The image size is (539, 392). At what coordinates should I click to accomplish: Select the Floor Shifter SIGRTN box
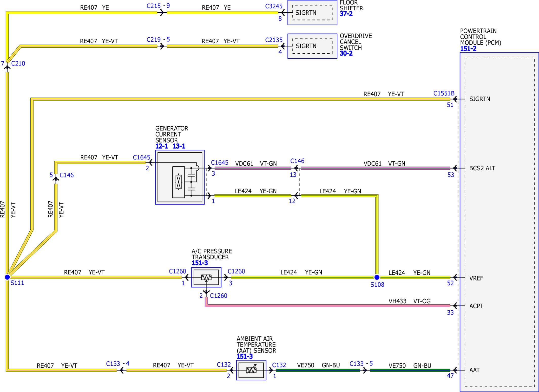coord(312,12)
